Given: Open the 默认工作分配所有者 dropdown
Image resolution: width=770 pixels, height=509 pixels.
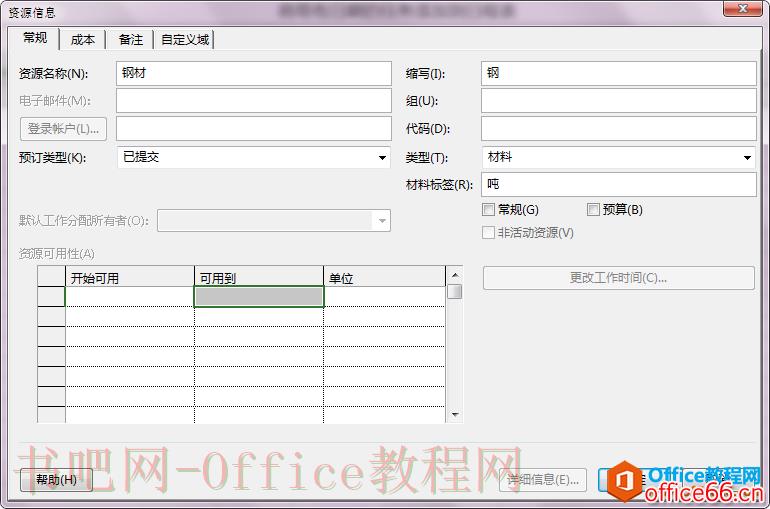Looking at the screenshot, I should coord(274,221).
